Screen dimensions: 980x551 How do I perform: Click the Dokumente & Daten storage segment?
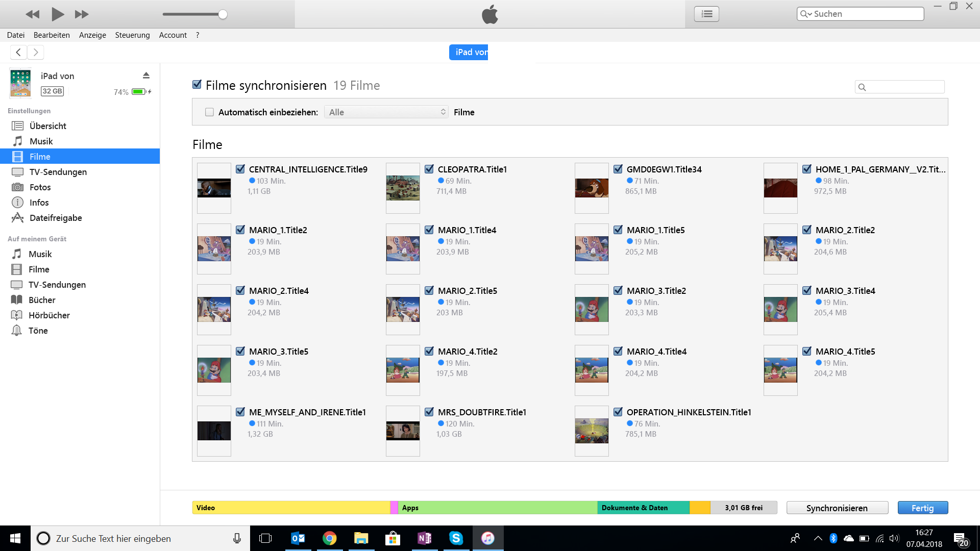pos(643,508)
